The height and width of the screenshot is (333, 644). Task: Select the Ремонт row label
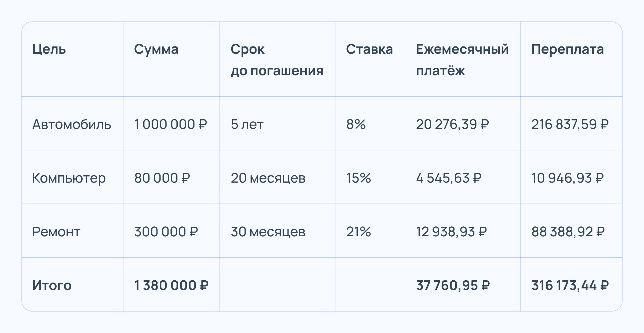point(56,232)
